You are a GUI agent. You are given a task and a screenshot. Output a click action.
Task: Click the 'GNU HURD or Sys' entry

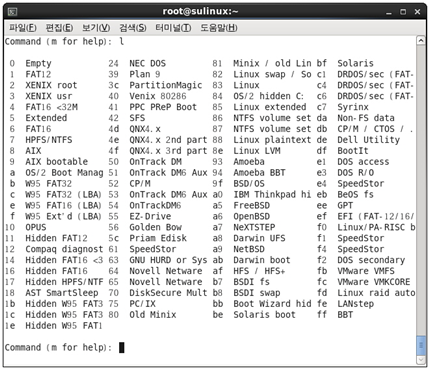click(x=168, y=260)
